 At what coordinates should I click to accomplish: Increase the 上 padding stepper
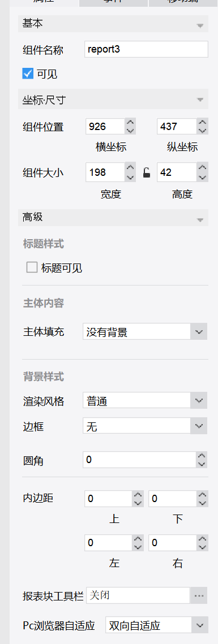pyautogui.click(x=138, y=495)
